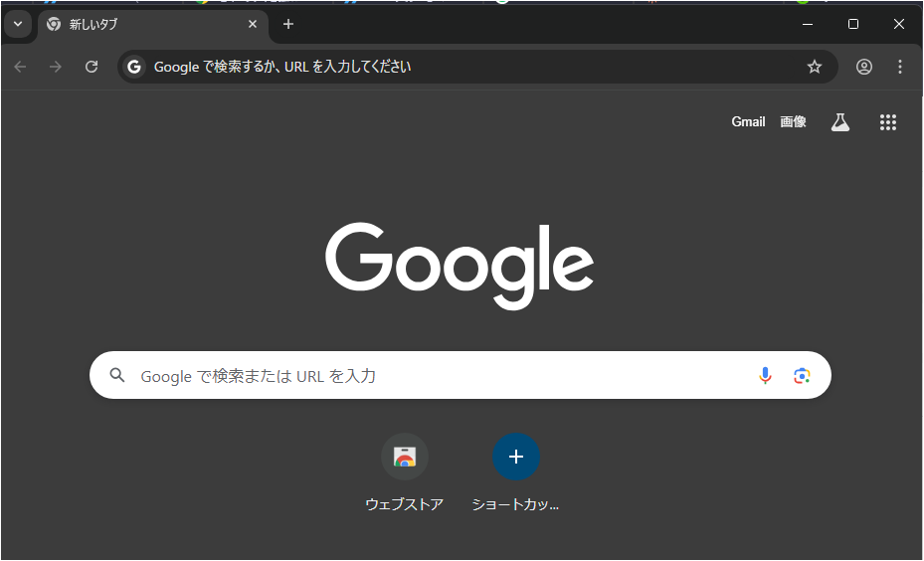
Task: Open the tab search dropdown arrow
Action: coord(18,24)
